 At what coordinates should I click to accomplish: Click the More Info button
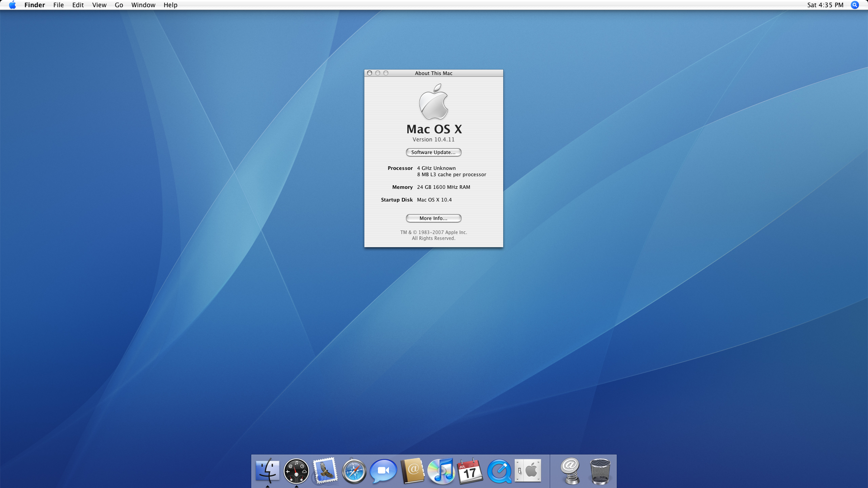click(x=434, y=218)
